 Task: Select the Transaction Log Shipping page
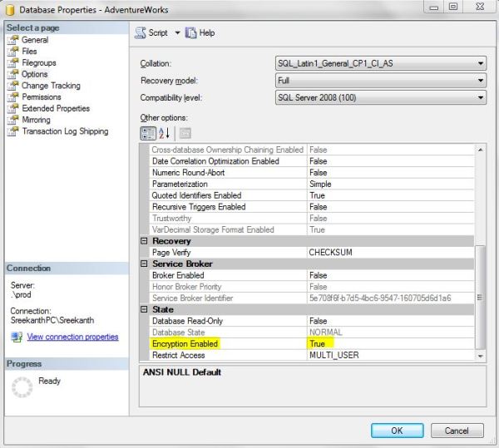pyautogui.click(x=64, y=131)
